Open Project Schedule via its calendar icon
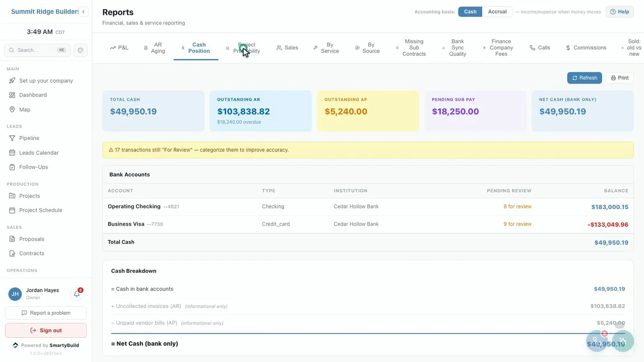Image resolution: width=644 pixels, height=362 pixels. pyautogui.click(x=12, y=210)
